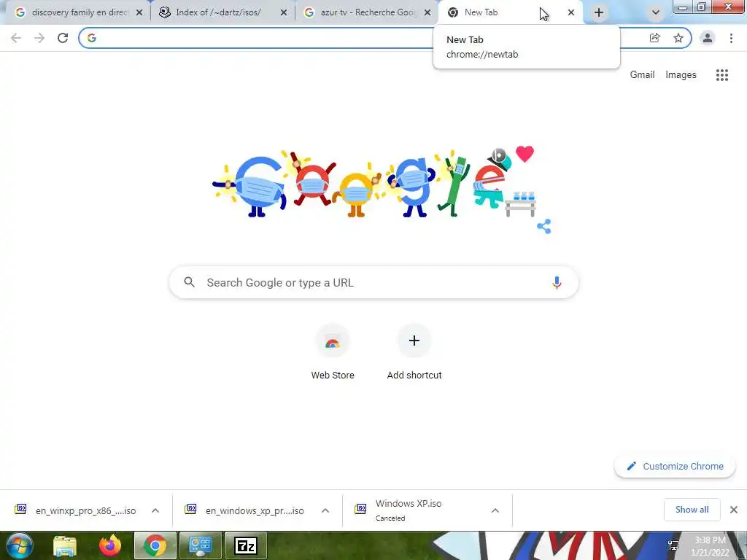
Task: Close the azur tv search tab
Action: tap(427, 13)
